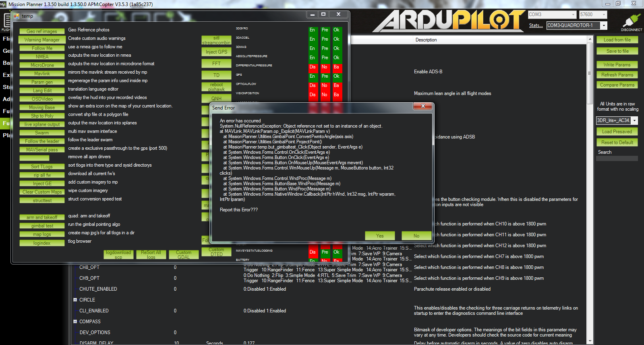The image size is (644, 345).
Task: Open the COM3-QUADROTOR-1 vehicle dropdown
Action: coord(604,25)
